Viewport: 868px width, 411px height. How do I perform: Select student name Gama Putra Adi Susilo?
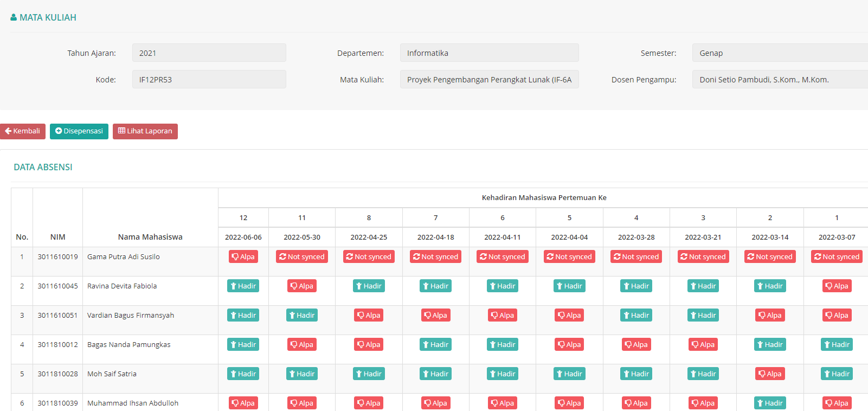124,256
